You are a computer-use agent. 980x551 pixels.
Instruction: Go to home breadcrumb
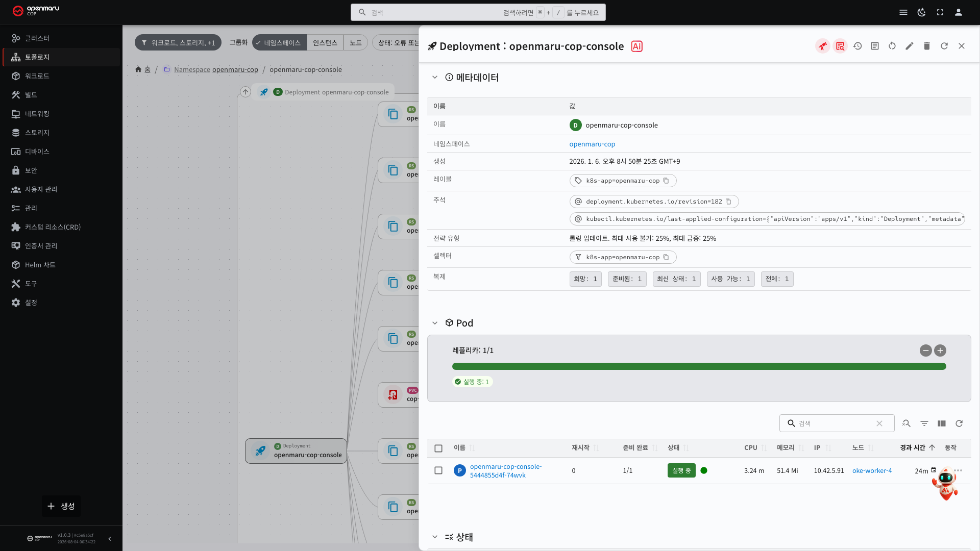pos(143,69)
